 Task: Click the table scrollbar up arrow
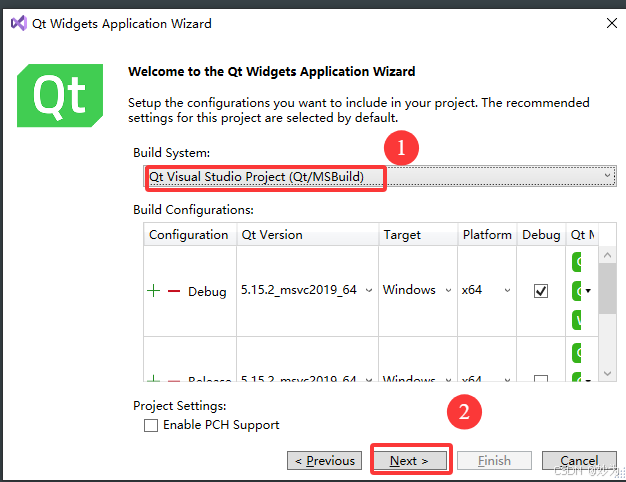(608, 255)
